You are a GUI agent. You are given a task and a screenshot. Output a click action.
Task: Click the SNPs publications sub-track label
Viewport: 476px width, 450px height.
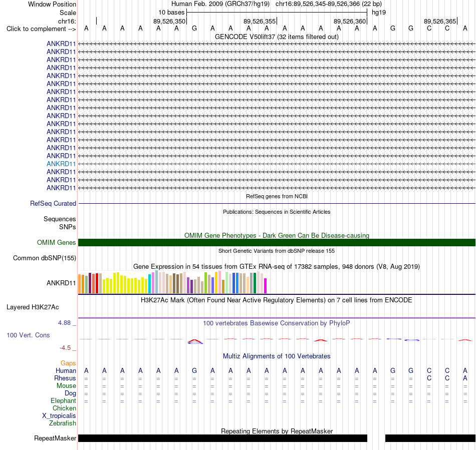coord(68,227)
